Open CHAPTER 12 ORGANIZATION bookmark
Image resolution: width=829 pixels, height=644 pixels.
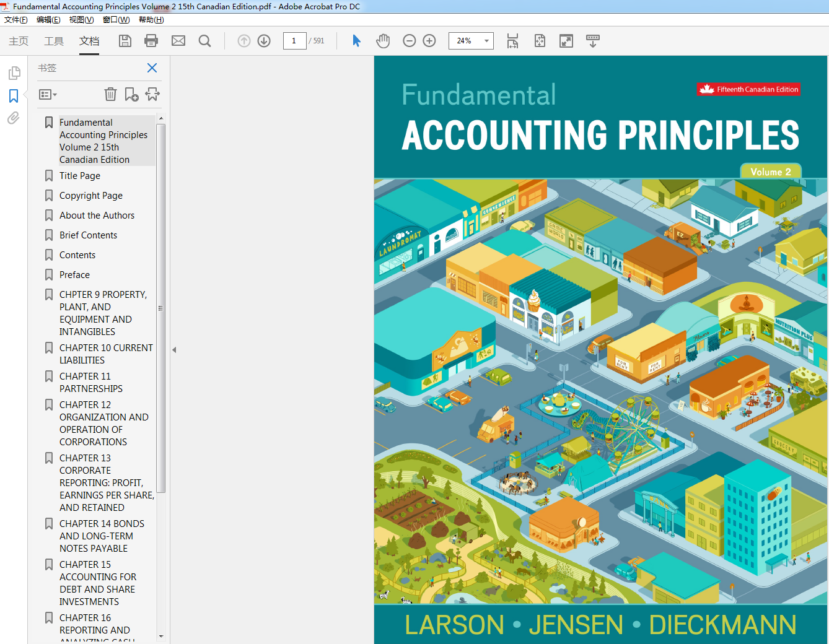click(x=104, y=424)
